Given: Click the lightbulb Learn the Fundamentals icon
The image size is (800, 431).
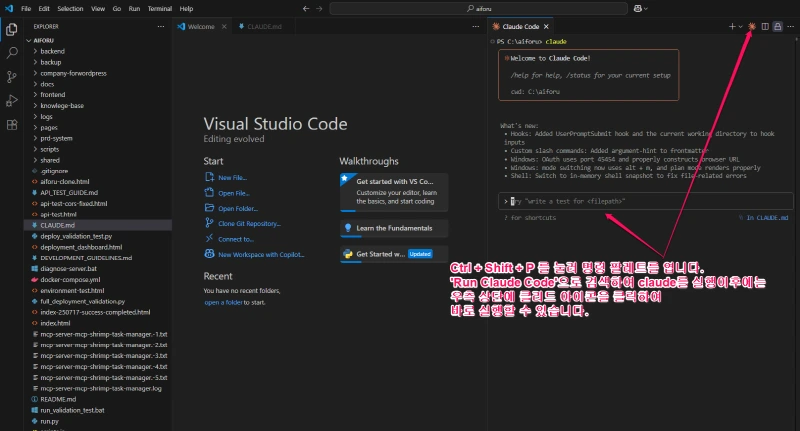Looking at the screenshot, I should tap(348, 228).
